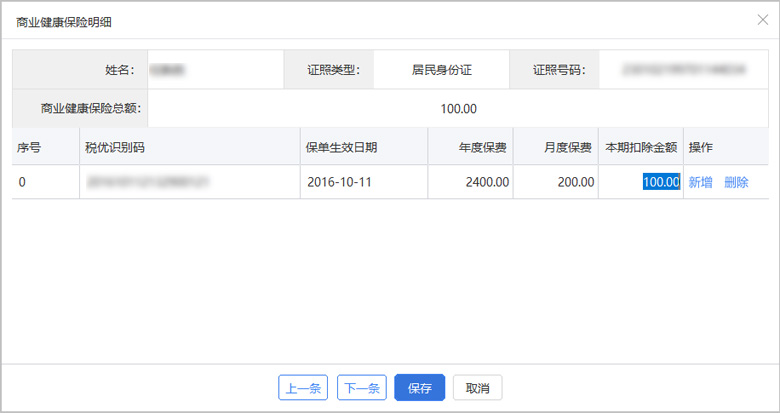
Task: Click the 取消 button
Action: (x=477, y=388)
